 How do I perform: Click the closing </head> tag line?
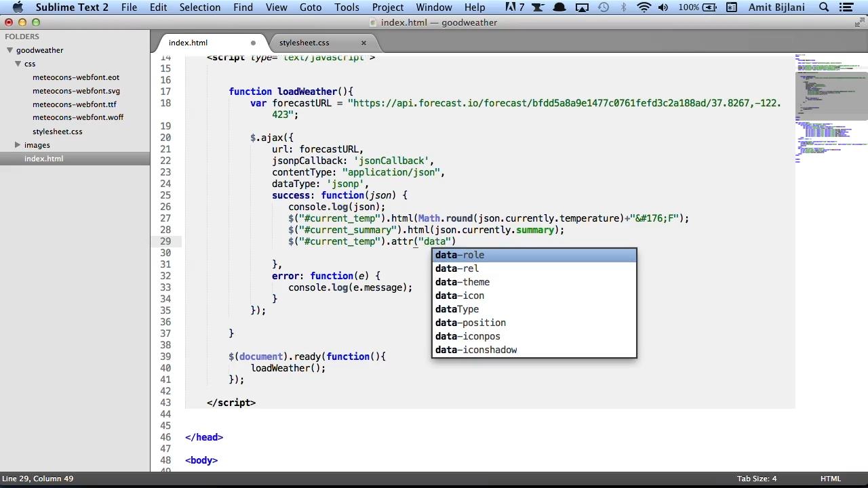point(204,437)
